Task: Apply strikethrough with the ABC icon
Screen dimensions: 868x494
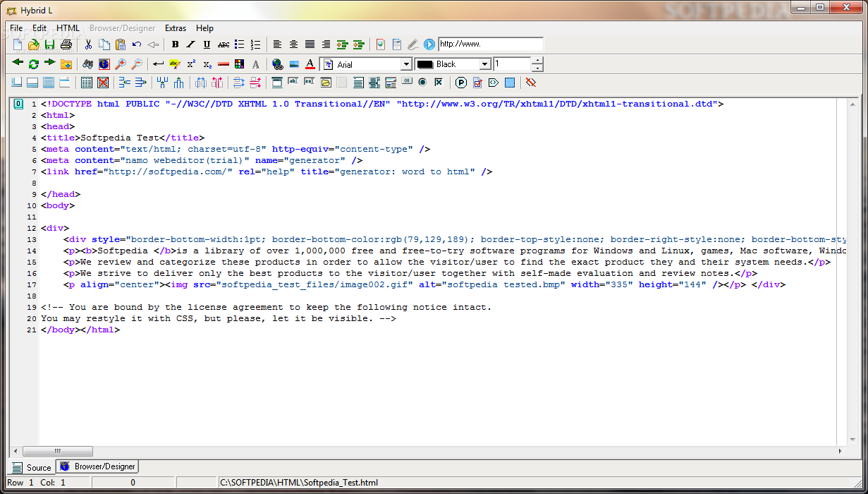Action: click(223, 44)
